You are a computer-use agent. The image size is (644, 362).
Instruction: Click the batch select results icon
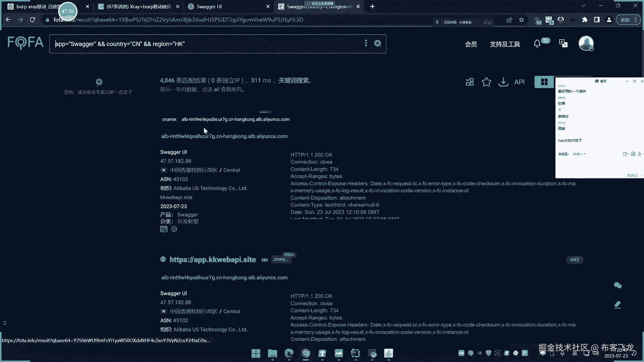pyautogui.click(x=470, y=82)
